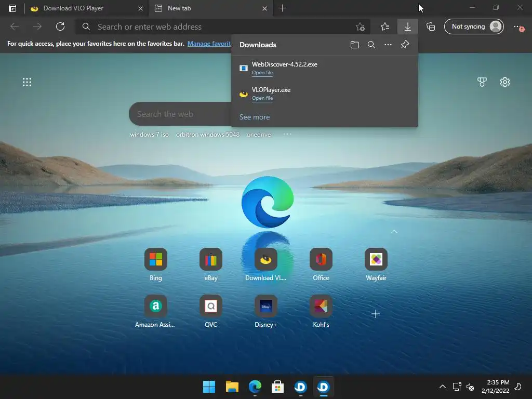Viewport: 532px width, 399px height.
Task: Open the taskbar clock and date
Action: [495, 387]
